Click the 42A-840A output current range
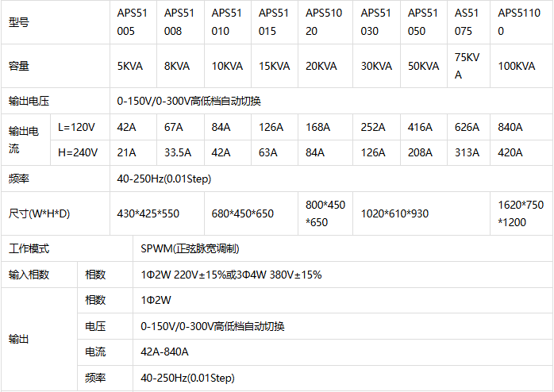Screen dimensions: 554x392 click(164, 352)
